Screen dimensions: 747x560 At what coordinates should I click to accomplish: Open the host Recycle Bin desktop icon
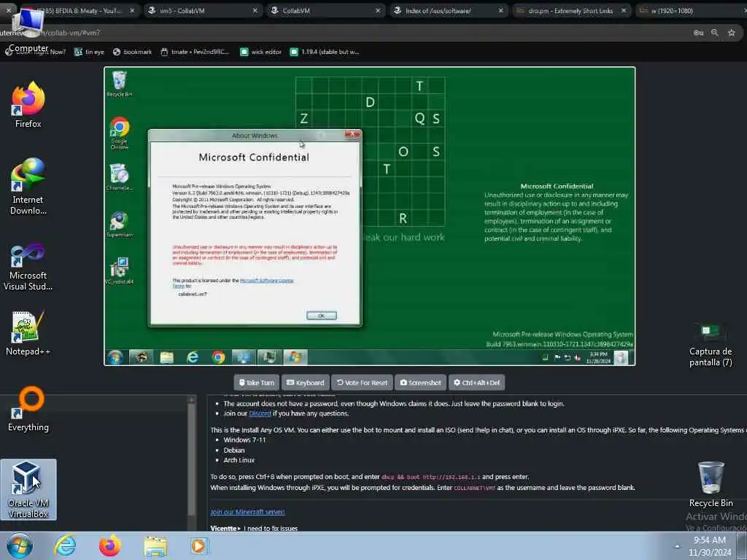click(x=711, y=484)
